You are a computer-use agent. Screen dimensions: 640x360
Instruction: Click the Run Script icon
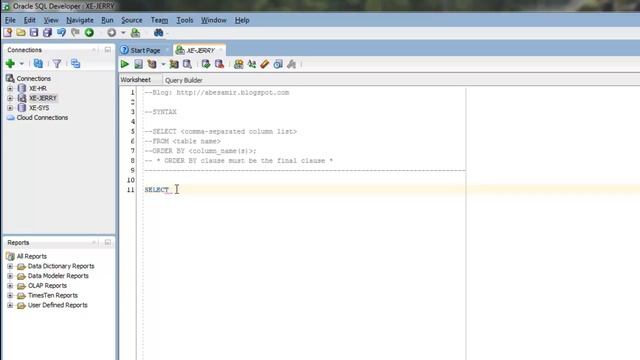(x=138, y=64)
